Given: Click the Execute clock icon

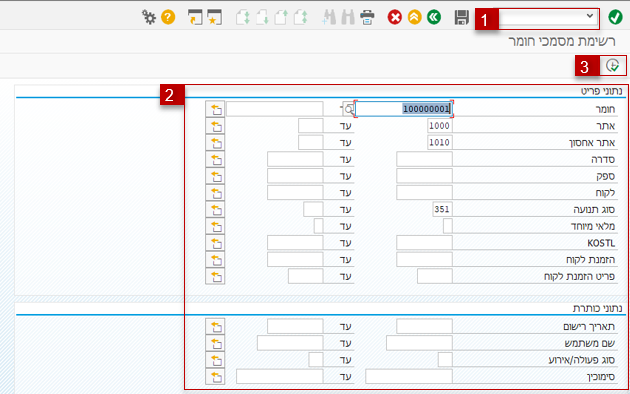Looking at the screenshot, I should tap(613, 65).
